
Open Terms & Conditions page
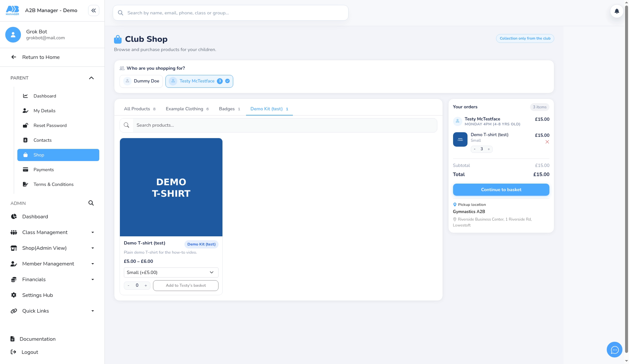58,184
